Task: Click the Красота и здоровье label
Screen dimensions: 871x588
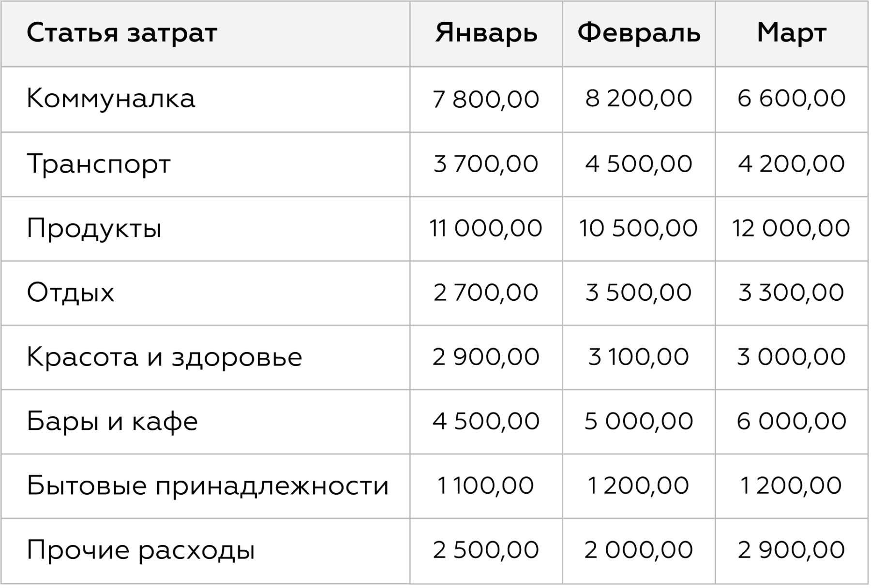Action: (x=165, y=357)
